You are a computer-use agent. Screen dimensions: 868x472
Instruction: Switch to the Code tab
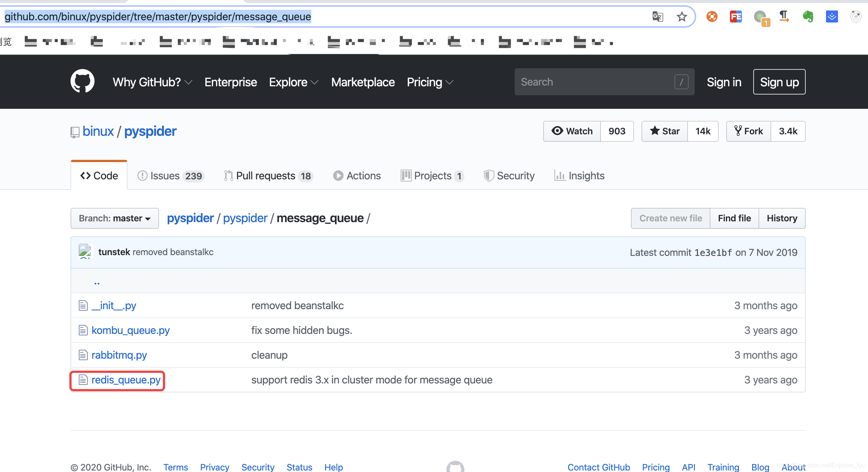[x=99, y=176]
